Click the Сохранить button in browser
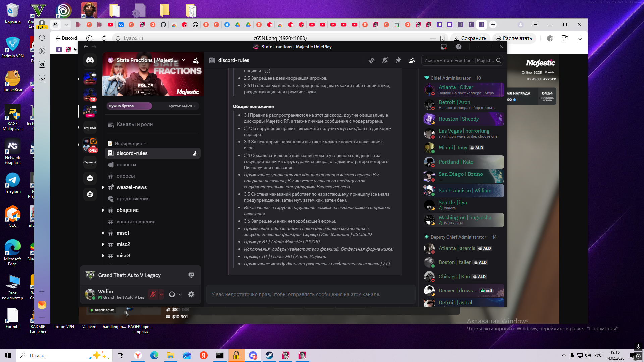 click(x=470, y=38)
